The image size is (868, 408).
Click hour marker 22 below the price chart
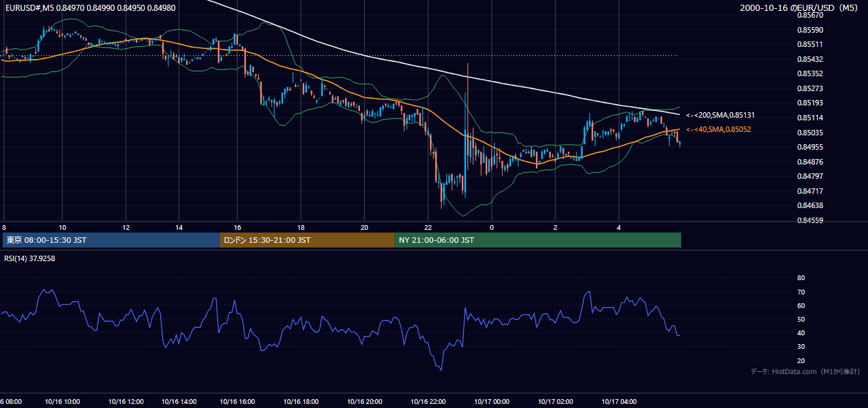pyautogui.click(x=427, y=227)
